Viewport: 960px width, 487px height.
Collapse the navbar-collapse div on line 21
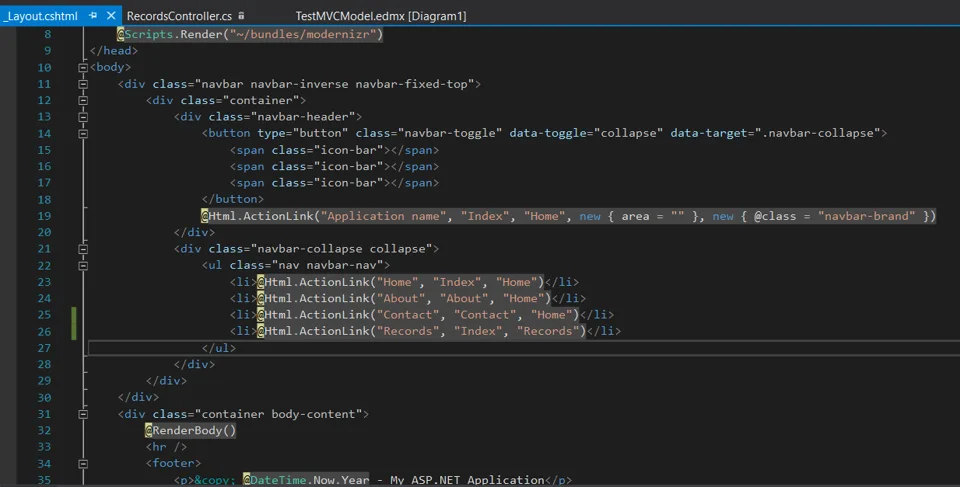[83, 249]
